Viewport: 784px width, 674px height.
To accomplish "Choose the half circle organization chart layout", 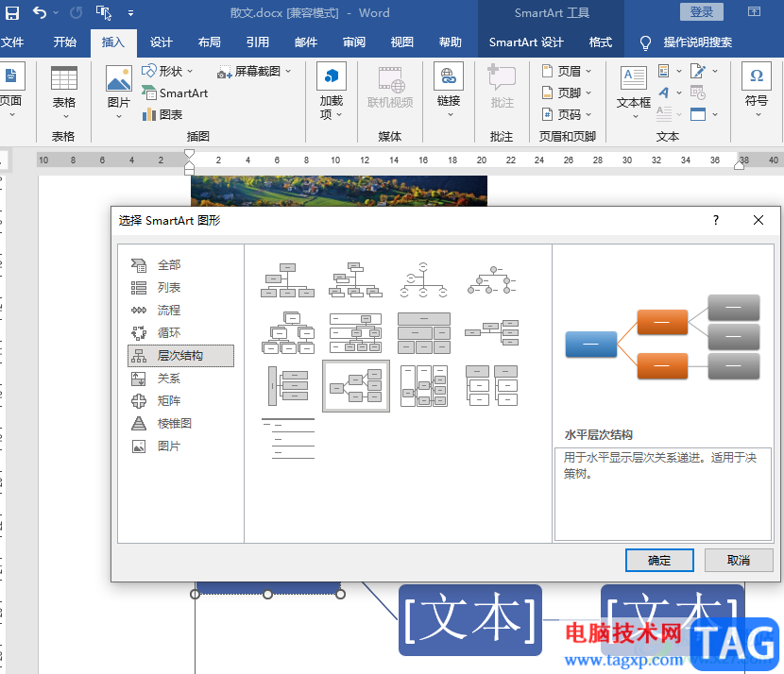I will pyautogui.click(x=423, y=280).
